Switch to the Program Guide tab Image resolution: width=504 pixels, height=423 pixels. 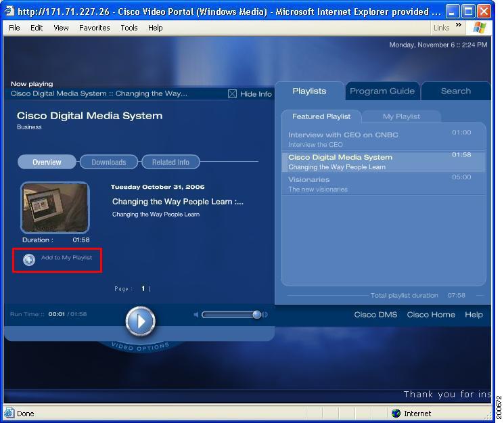[x=382, y=91]
